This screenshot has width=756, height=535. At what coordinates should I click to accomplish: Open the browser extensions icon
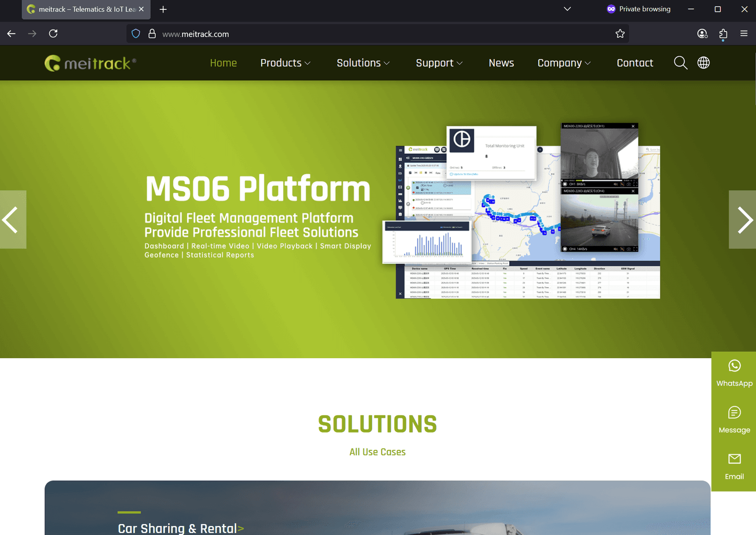tap(723, 33)
